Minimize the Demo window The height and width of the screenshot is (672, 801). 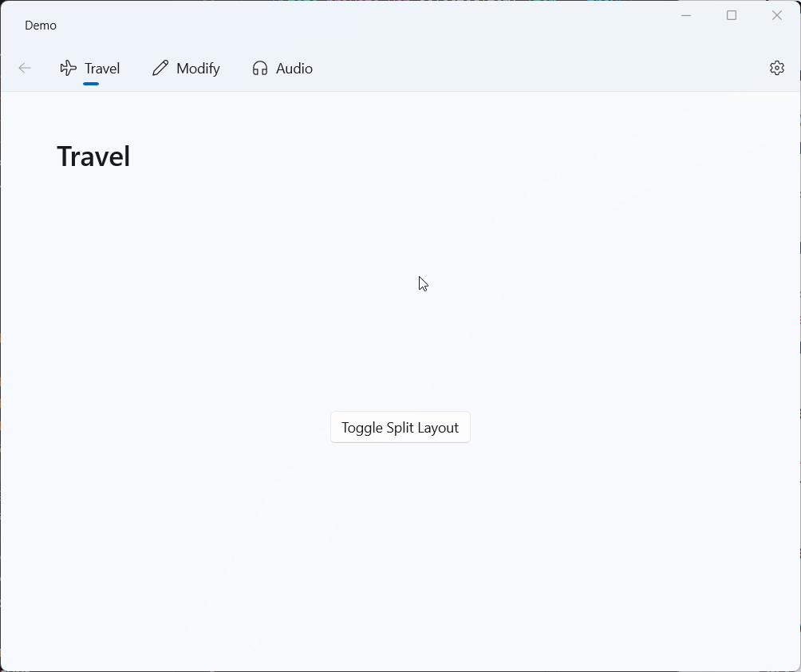click(686, 15)
